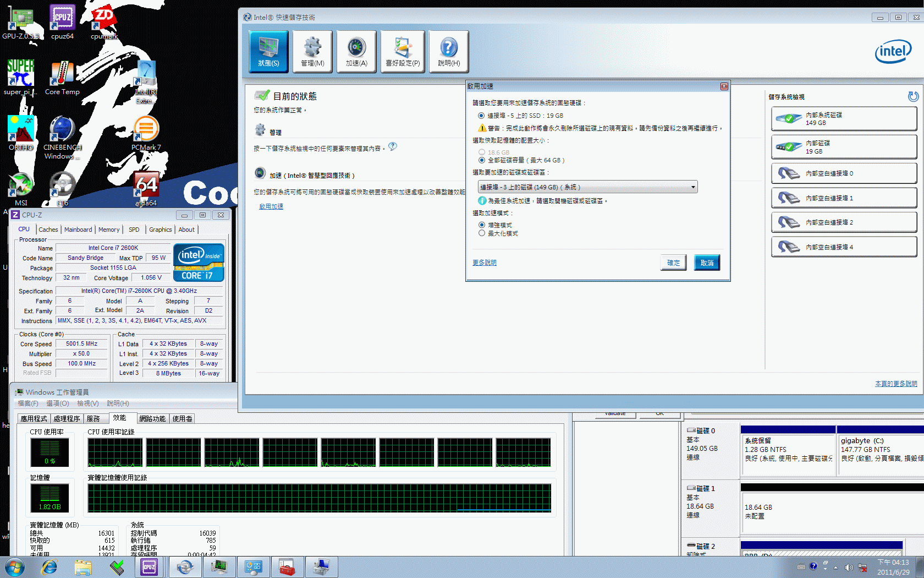Screen dimensions: 924x578
Task: Select 內部空白連接埠 4
Action: [844, 247]
